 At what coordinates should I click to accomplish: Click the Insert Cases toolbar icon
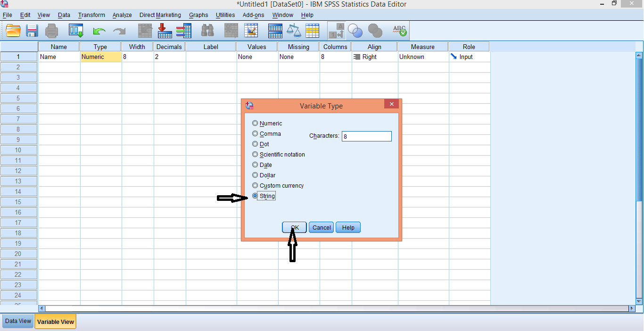164,30
